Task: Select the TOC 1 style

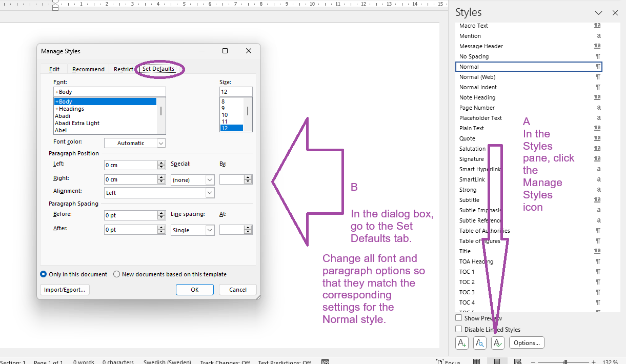Action: coord(529,272)
